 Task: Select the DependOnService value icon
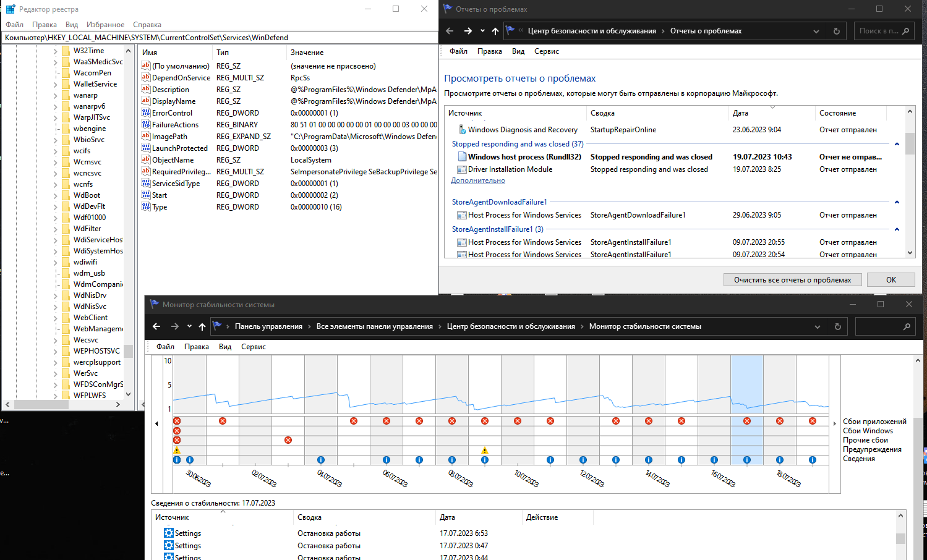click(x=146, y=78)
